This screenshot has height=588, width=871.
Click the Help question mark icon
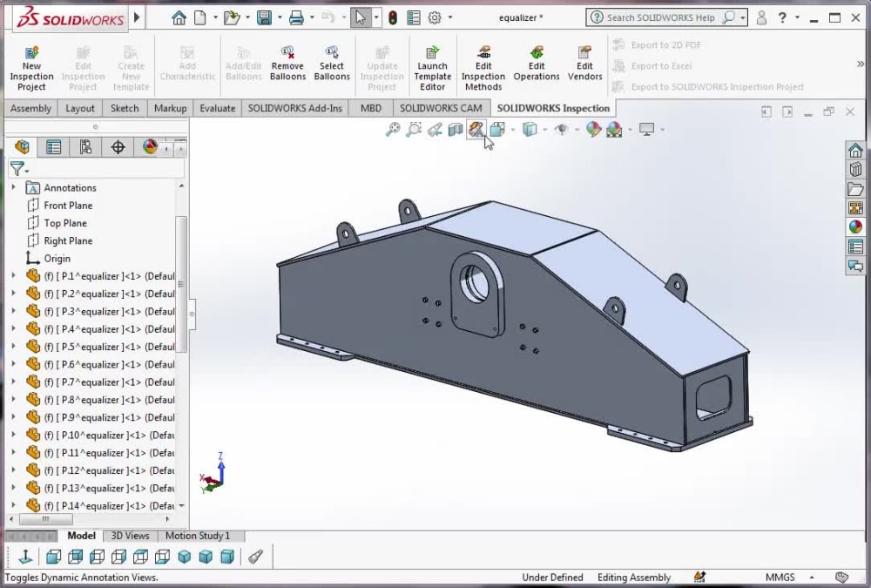click(x=782, y=17)
